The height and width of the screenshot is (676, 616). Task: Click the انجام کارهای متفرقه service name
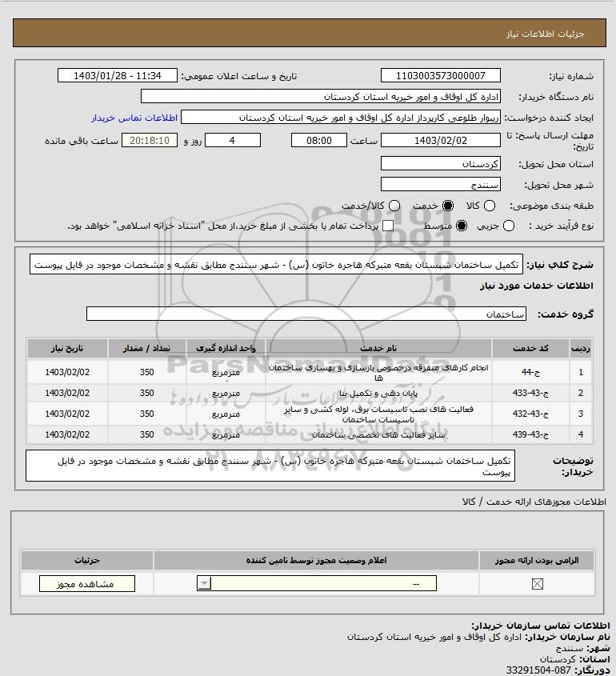[378, 373]
